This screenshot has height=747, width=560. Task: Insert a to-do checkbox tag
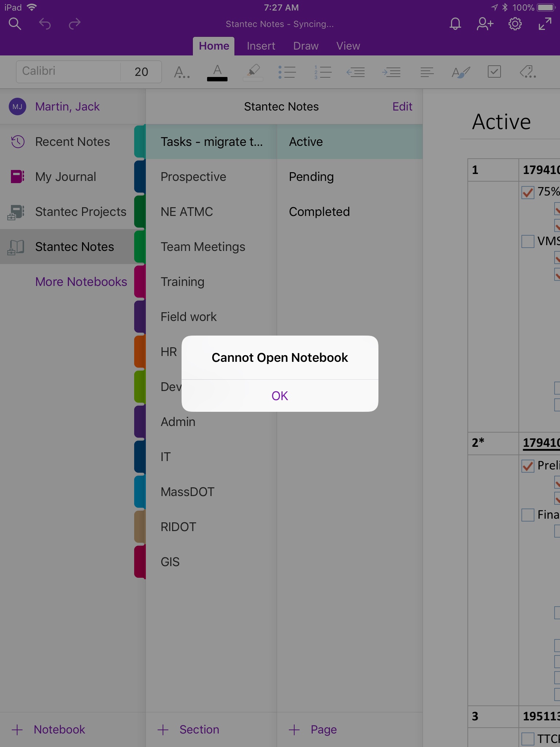[494, 72]
